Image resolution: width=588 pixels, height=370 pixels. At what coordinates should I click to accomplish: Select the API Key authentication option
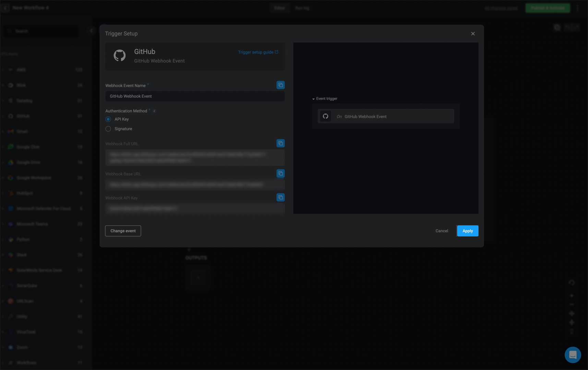pyautogui.click(x=108, y=119)
